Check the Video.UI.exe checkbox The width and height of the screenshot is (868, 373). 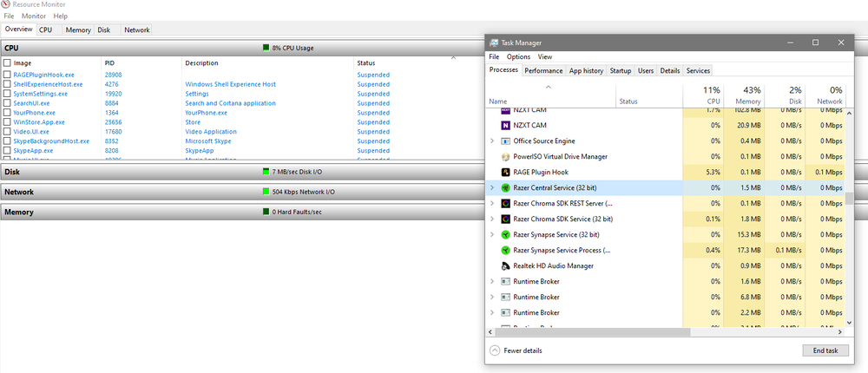point(7,132)
